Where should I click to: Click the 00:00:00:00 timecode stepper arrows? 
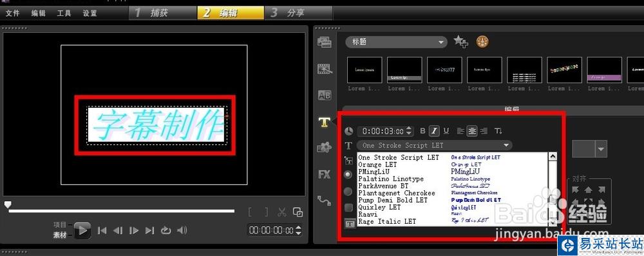pos(298,230)
